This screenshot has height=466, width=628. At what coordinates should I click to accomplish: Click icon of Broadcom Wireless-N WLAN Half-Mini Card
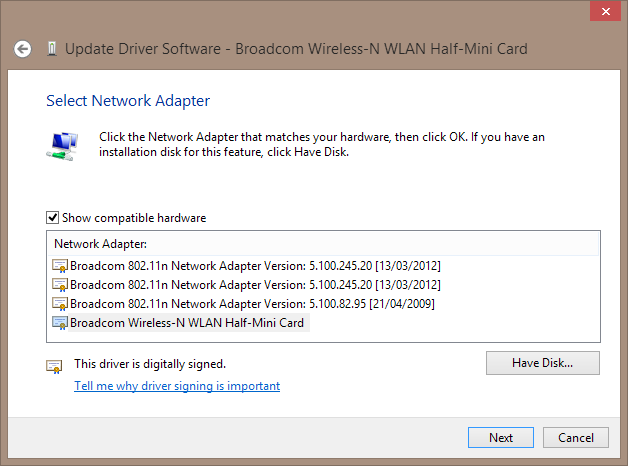[60, 323]
